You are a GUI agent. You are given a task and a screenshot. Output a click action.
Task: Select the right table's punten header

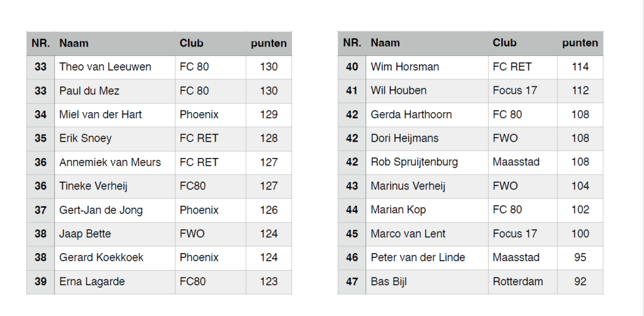point(580,43)
